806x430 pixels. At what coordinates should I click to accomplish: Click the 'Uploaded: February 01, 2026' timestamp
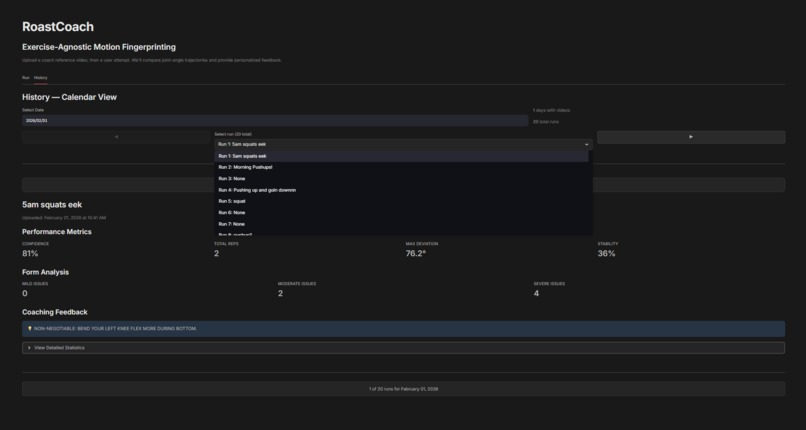coord(64,218)
